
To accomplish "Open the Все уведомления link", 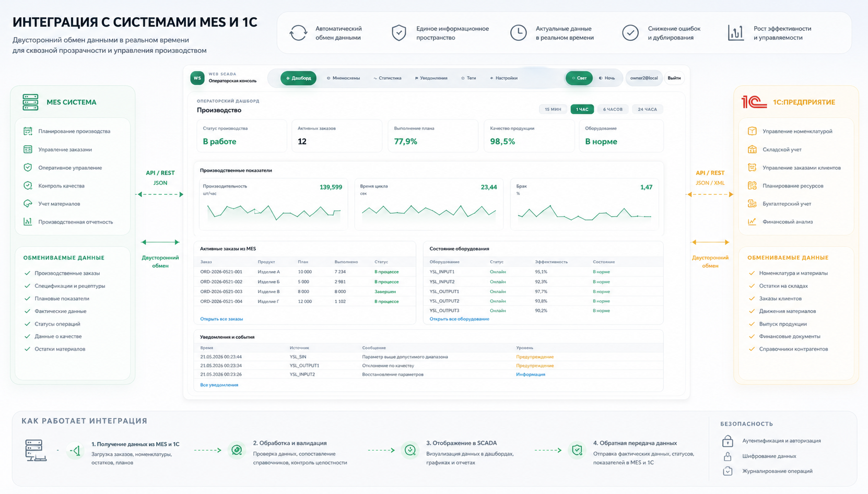I will click(219, 385).
